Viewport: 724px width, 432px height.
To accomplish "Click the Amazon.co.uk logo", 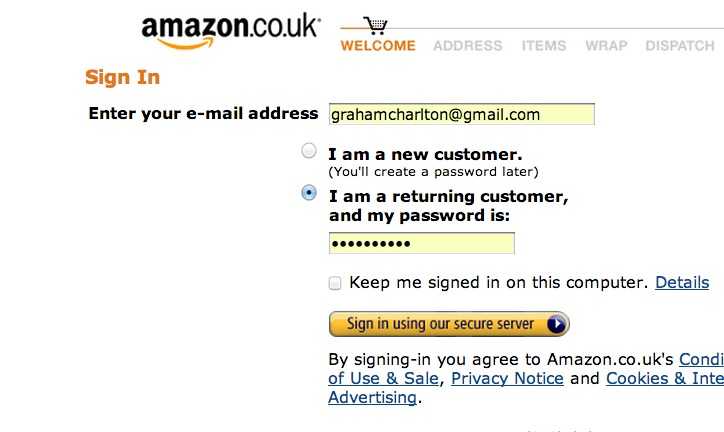I will point(230,30).
